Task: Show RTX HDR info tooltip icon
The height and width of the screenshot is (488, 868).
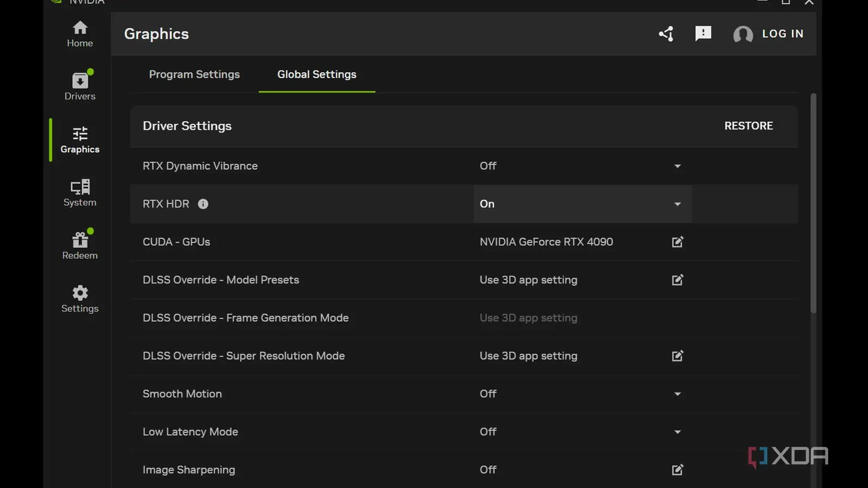Action: tap(203, 204)
